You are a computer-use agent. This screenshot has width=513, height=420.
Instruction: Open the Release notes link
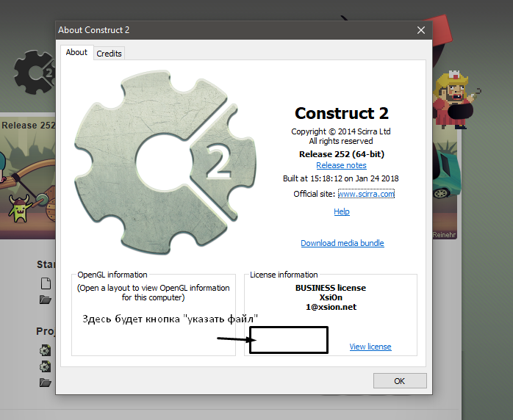pos(341,166)
